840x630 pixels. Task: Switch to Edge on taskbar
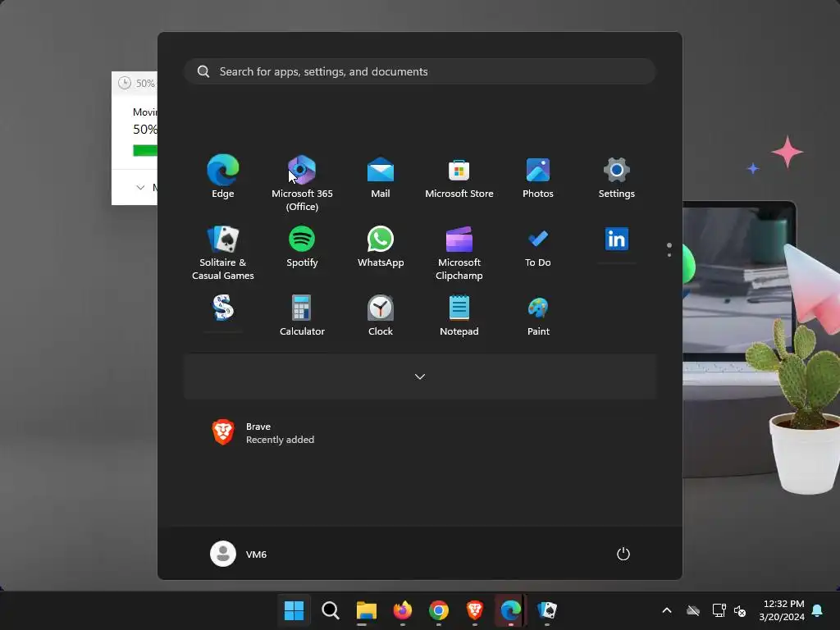click(x=510, y=610)
